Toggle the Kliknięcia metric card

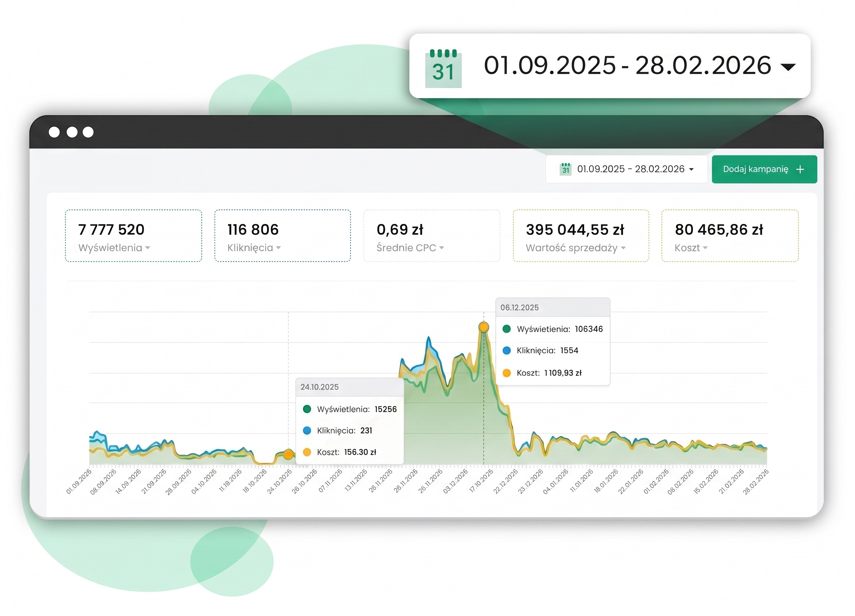(x=282, y=236)
